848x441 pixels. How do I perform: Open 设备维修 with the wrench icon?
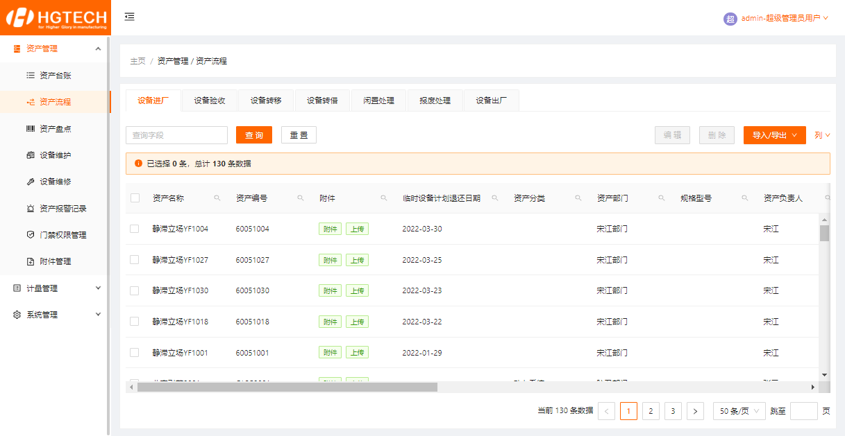55,182
